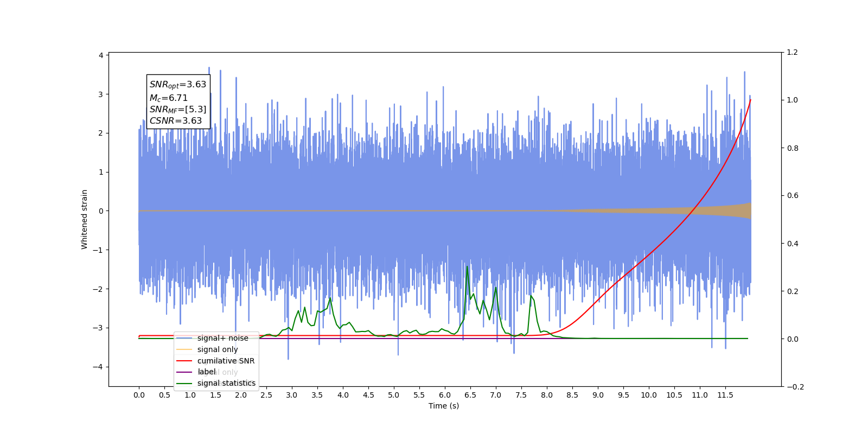Click the blue line sample in the legend
Screen dimensions: 868x434
pos(184,338)
